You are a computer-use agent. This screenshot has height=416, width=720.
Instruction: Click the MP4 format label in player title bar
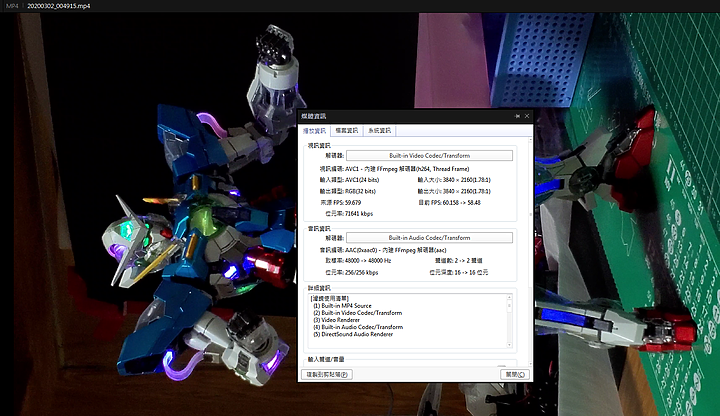click(12, 6)
